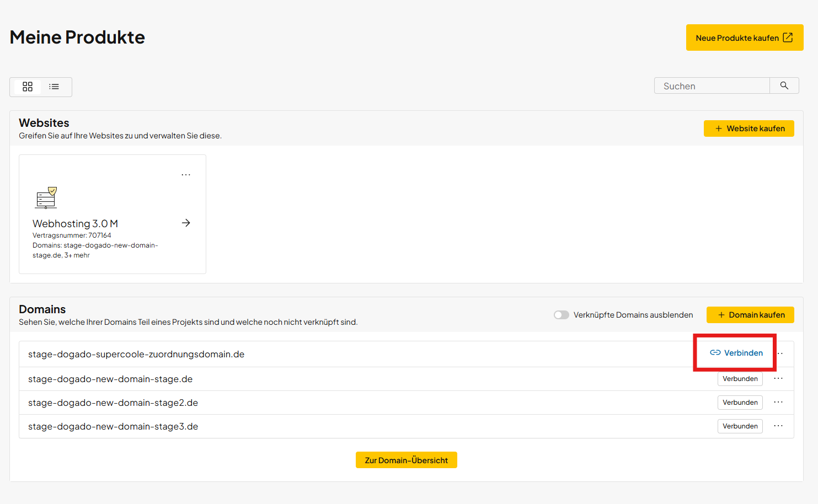818x504 pixels.
Task: Open options menu for stage-dogado-new-domain-stage2.de
Action: [778, 403]
